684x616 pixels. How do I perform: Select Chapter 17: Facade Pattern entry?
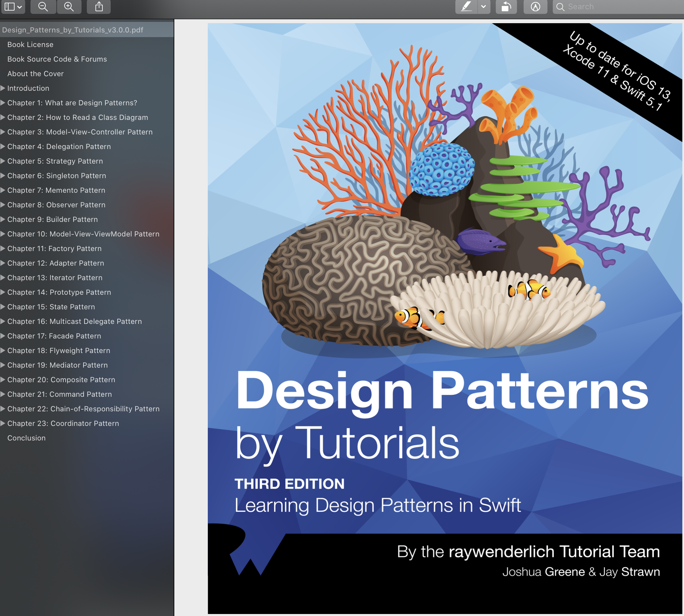click(x=54, y=336)
